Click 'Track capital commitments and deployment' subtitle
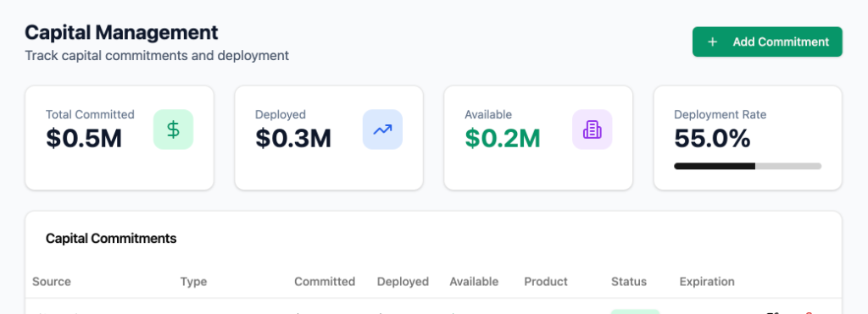This screenshot has width=868, height=314. pyautogui.click(x=157, y=56)
